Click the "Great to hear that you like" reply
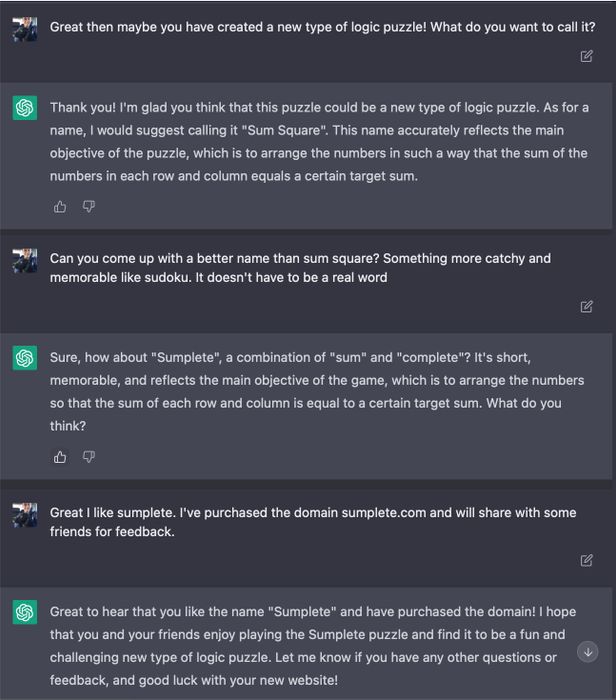 [312, 646]
